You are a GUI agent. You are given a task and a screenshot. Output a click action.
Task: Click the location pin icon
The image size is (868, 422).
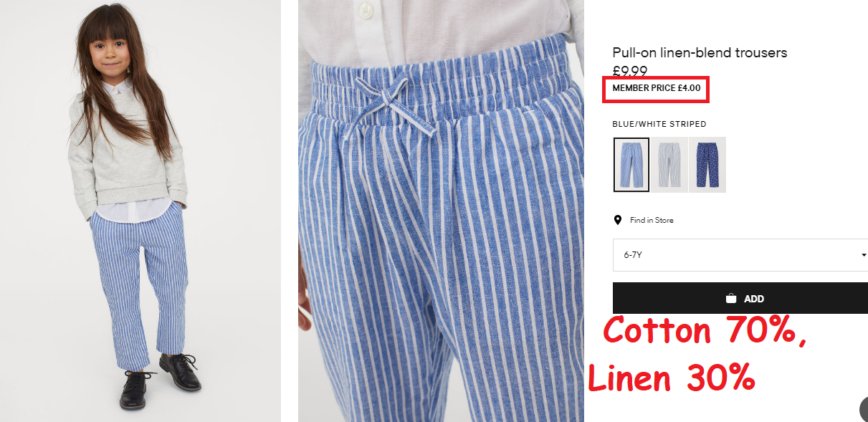pyautogui.click(x=618, y=220)
